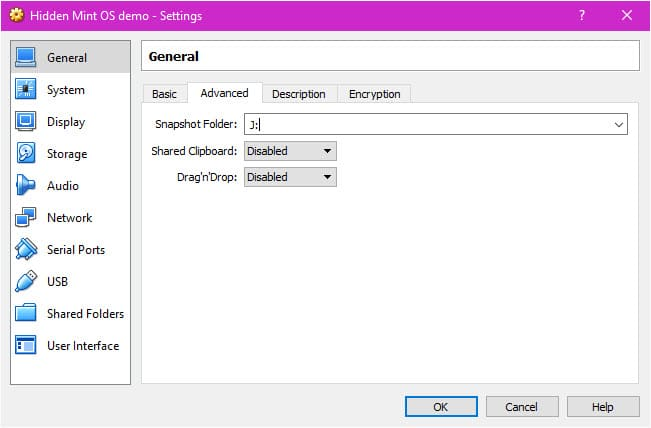
Task: Switch to the Encryption tab
Action: 374,94
